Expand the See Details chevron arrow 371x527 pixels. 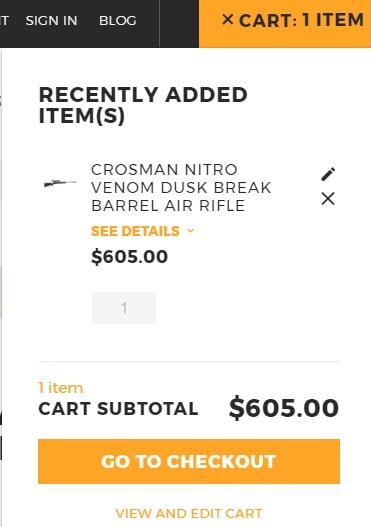191,231
